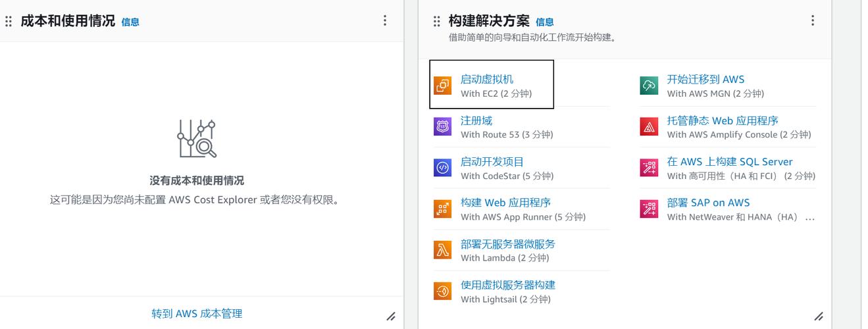Click the text With AWS Amplify Console (2 分钟)
The width and height of the screenshot is (868, 329).
739,134
